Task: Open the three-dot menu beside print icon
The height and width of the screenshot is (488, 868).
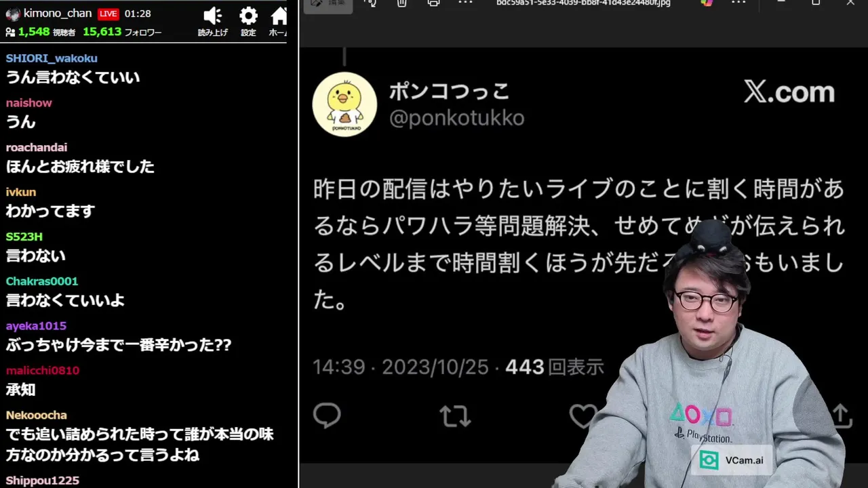Action: pos(465,3)
